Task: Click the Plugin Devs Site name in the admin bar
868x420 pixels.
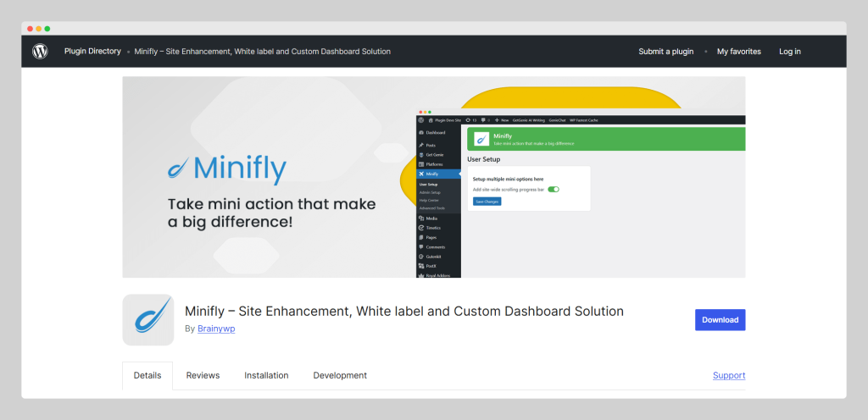Action: click(448, 120)
